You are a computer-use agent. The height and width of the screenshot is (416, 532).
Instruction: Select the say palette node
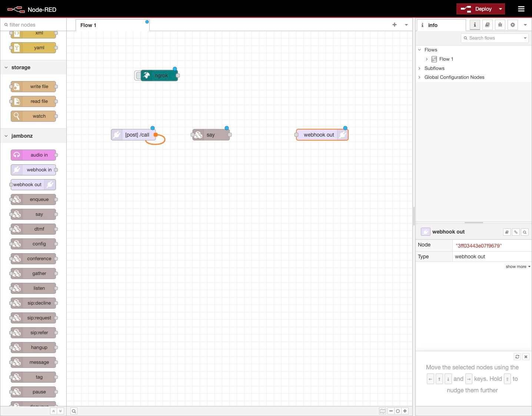coord(33,214)
